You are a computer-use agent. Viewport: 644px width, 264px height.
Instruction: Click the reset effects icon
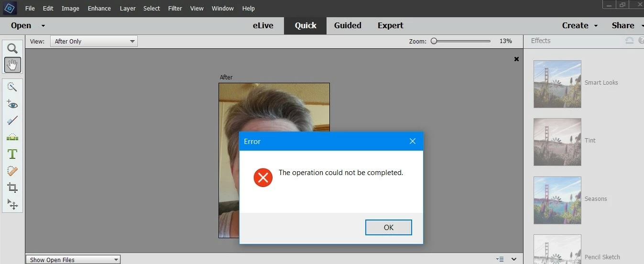click(x=630, y=41)
